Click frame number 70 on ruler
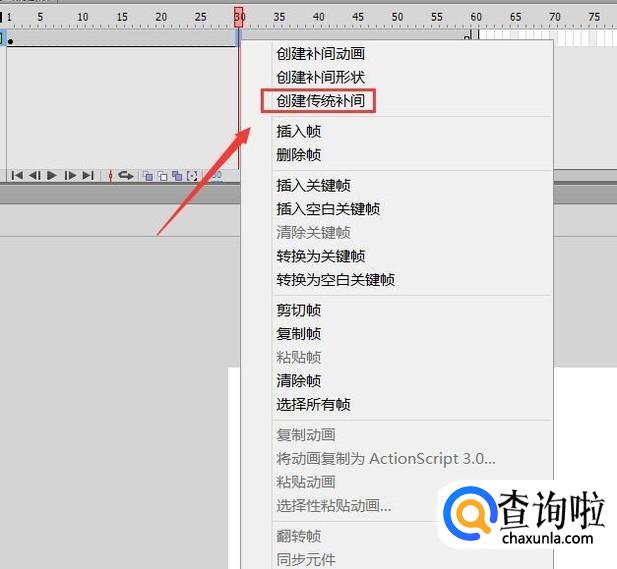 coord(554,17)
